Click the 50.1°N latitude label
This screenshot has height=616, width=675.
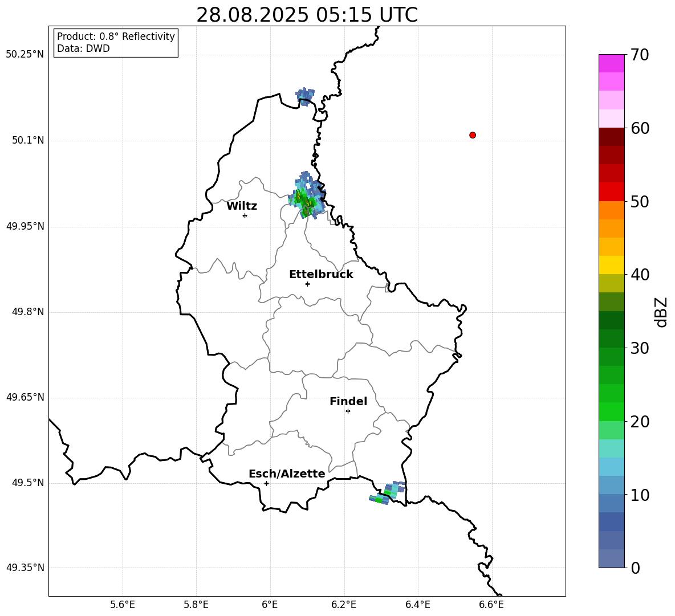pyautogui.click(x=29, y=140)
